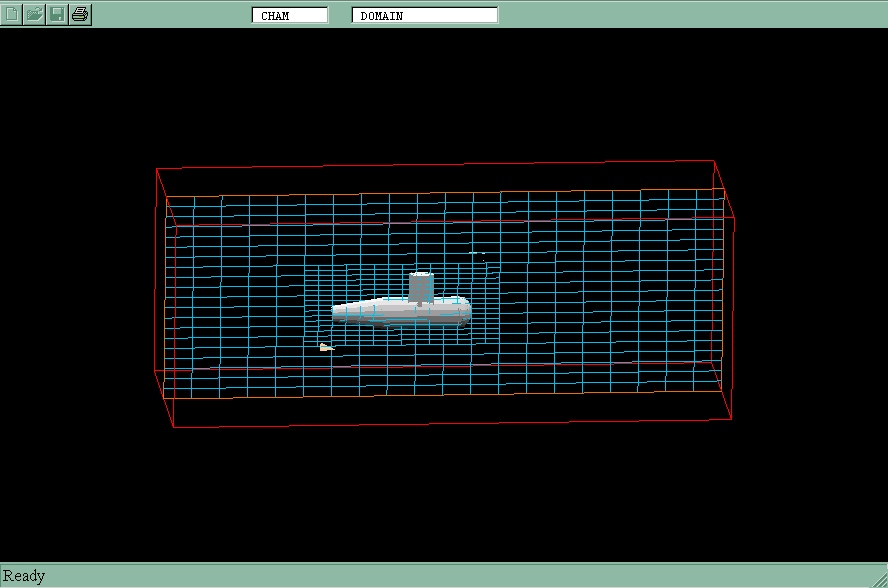Pick the bottom-right corner of the red domain box
Image resolution: width=888 pixels, height=588 pixels.
point(733,419)
